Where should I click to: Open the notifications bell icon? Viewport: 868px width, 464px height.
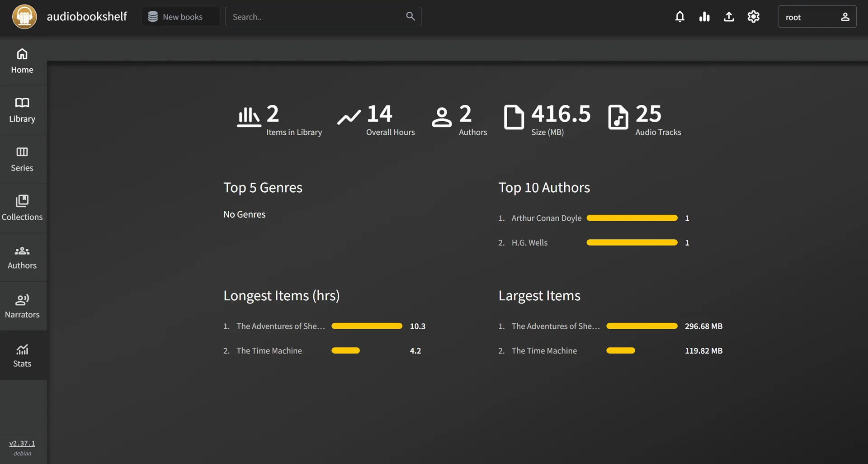click(679, 17)
